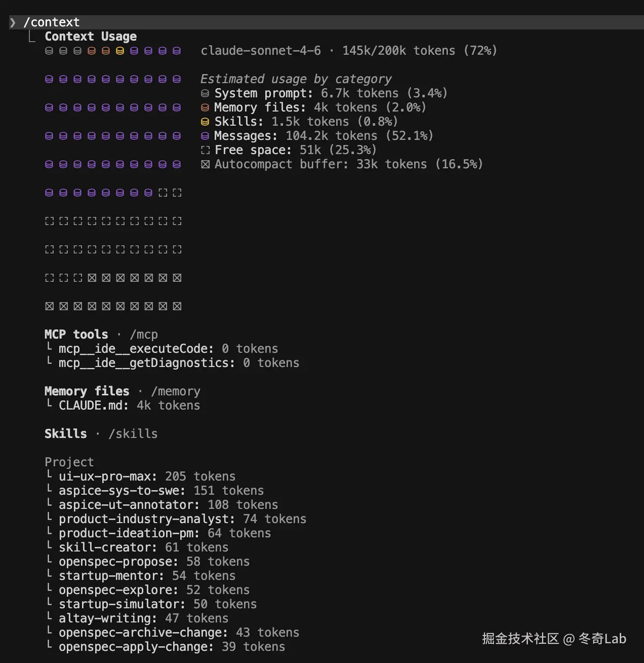The height and width of the screenshot is (663, 644).
Task: Click the orange Memory files legend icon
Action: (x=205, y=108)
